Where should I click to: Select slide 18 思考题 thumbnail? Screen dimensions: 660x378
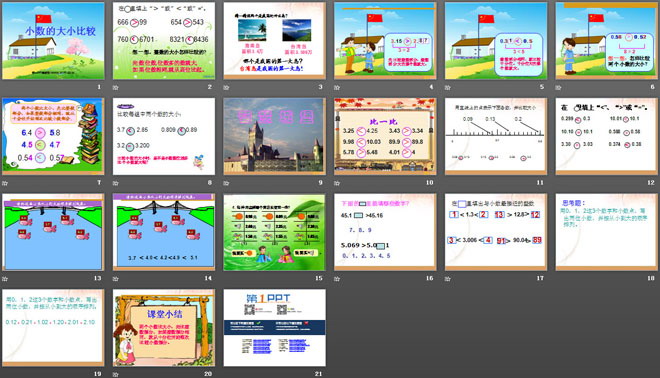pyautogui.click(x=607, y=232)
